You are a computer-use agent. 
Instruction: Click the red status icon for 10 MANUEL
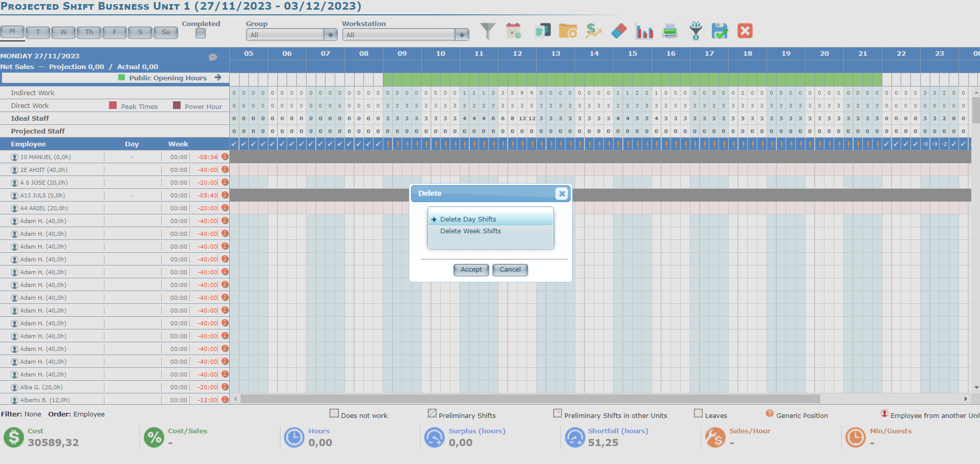click(x=225, y=157)
